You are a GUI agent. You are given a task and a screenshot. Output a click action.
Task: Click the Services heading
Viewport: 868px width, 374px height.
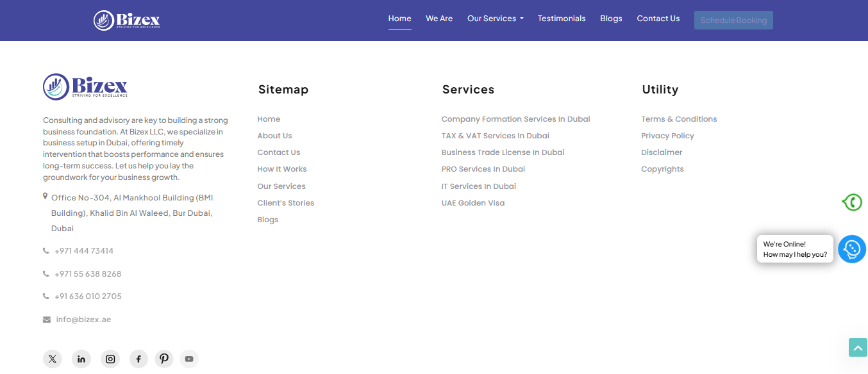[x=468, y=90]
